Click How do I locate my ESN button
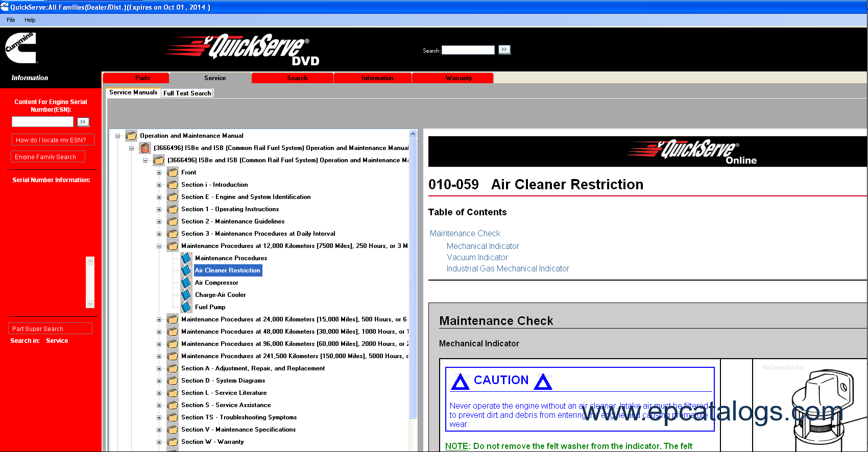868x452 pixels. pos(53,140)
